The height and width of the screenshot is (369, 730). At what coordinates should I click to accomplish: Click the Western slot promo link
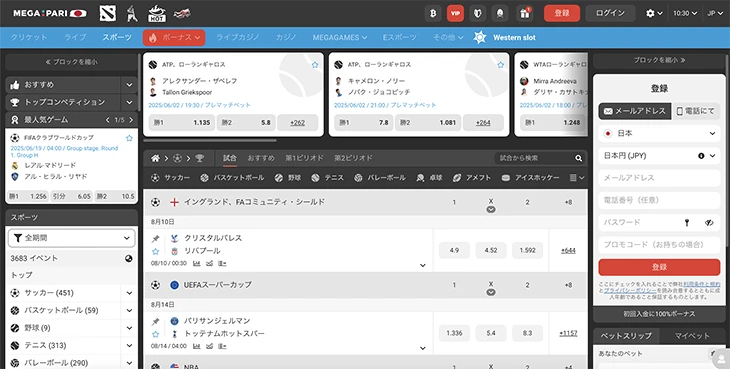pyautogui.click(x=505, y=38)
